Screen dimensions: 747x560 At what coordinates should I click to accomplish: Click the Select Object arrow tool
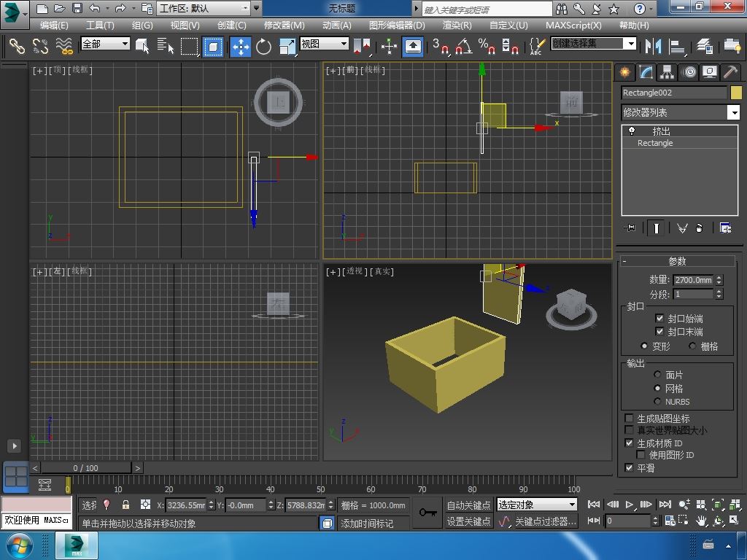pyautogui.click(x=142, y=47)
